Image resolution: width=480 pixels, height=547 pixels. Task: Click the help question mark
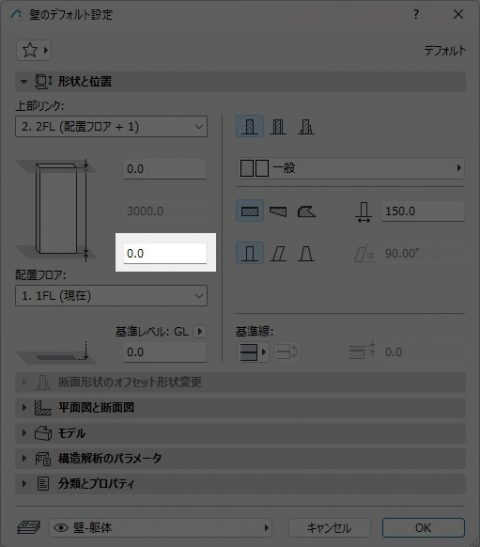[416, 15]
